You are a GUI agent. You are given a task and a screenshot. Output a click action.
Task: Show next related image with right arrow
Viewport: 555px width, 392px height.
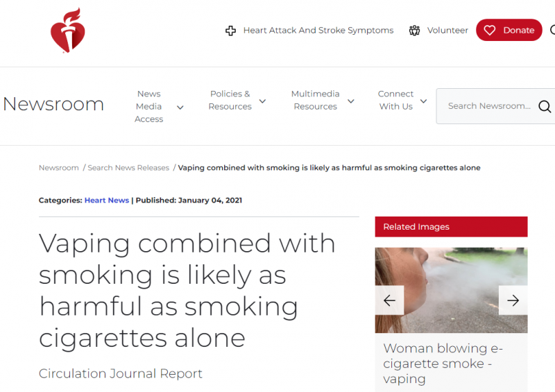click(513, 300)
